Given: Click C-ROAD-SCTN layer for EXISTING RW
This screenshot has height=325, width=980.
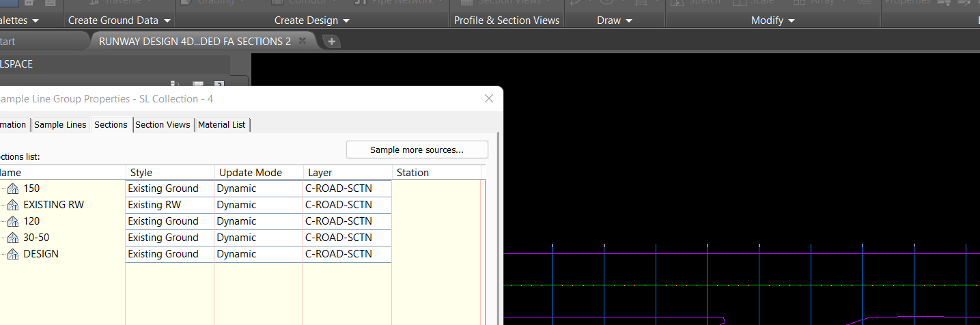Looking at the screenshot, I should click(x=347, y=205).
